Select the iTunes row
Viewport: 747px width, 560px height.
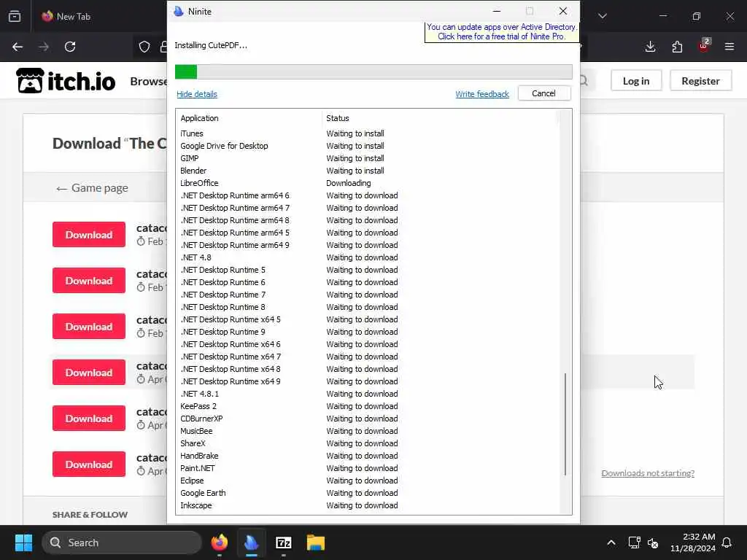(x=368, y=134)
